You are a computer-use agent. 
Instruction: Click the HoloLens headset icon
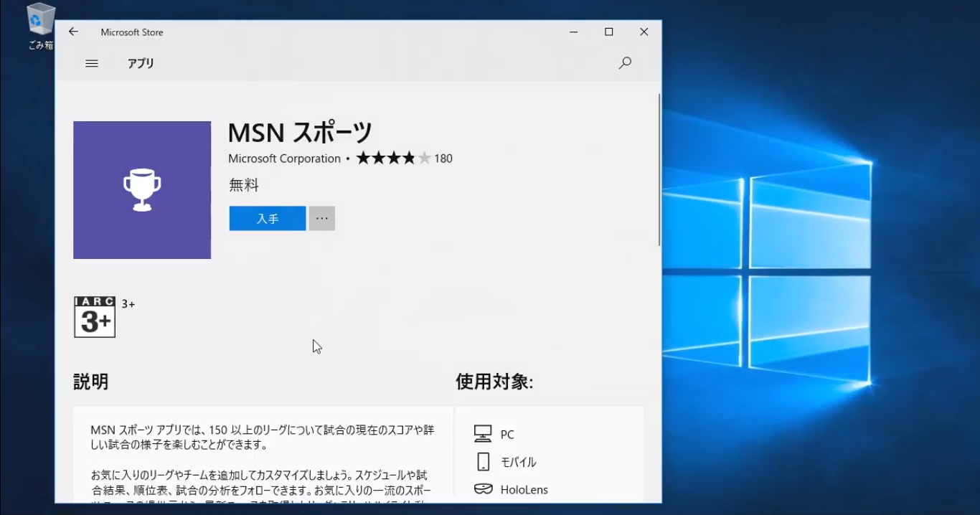pyautogui.click(x=483, y=490)
